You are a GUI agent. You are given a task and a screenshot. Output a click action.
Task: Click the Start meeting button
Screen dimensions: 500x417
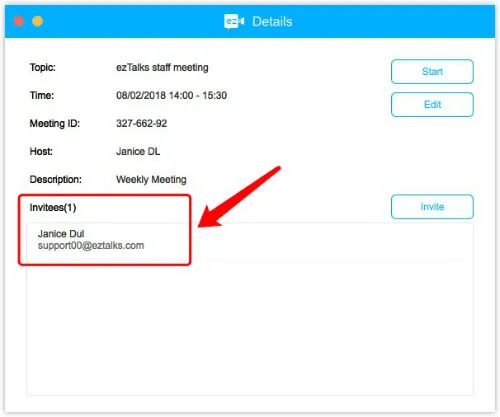tap(432, 71)
